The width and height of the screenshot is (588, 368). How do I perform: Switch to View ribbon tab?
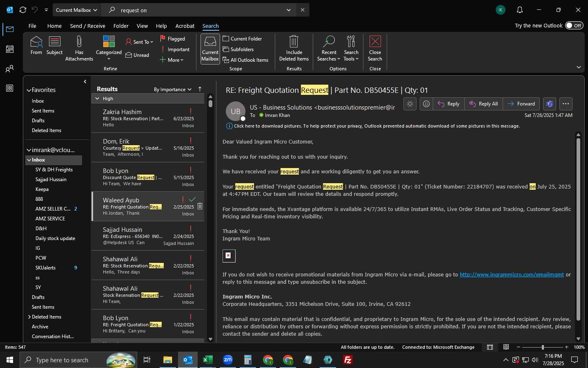coord(142,26)
